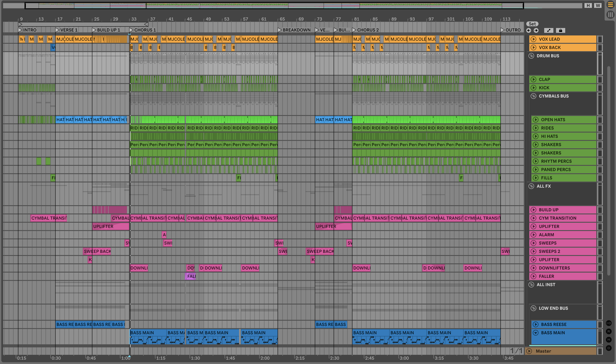Click the Set locator button
The image size is (616, 364).
[x=532, y=24]
